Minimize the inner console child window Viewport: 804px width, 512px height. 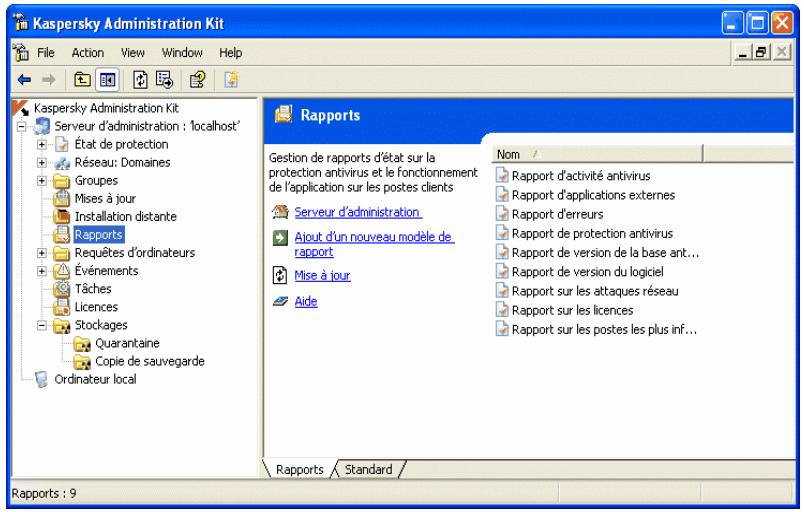point(742,52)
